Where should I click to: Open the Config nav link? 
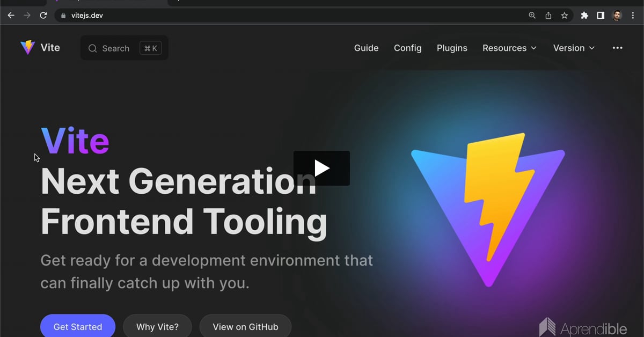pyautogui.click(x=408, y=48)
